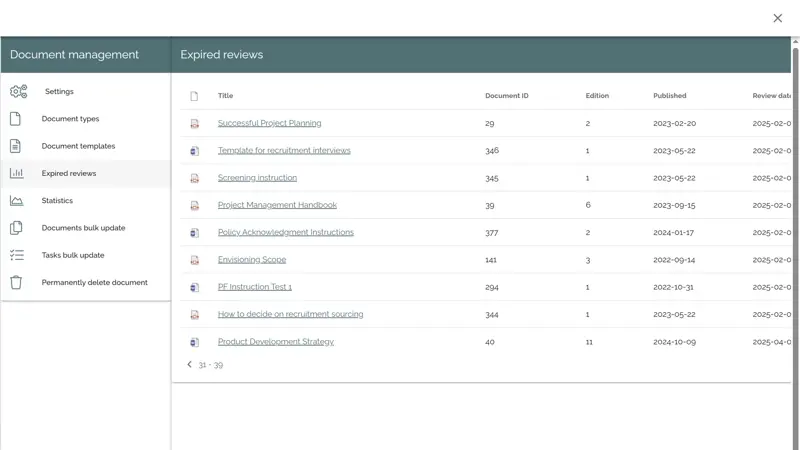Image resolution: width=800 pixels, height=450 pixels.
Task: Click the Expired reviews bar chart icon
Action: (x=16, y=173)
